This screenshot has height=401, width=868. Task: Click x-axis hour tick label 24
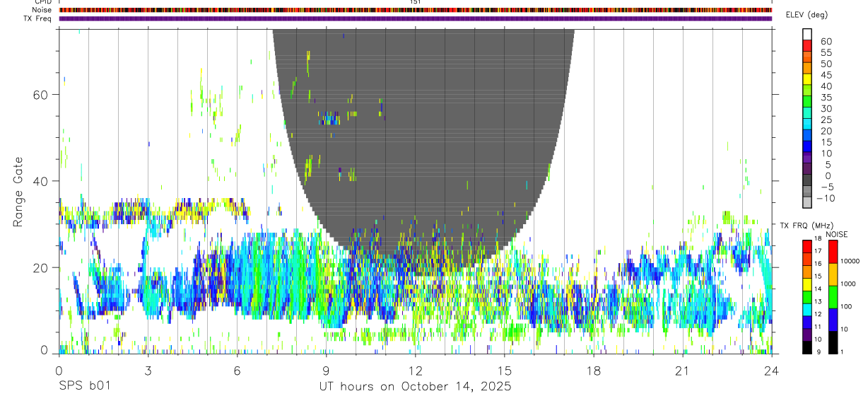(772, 371)
